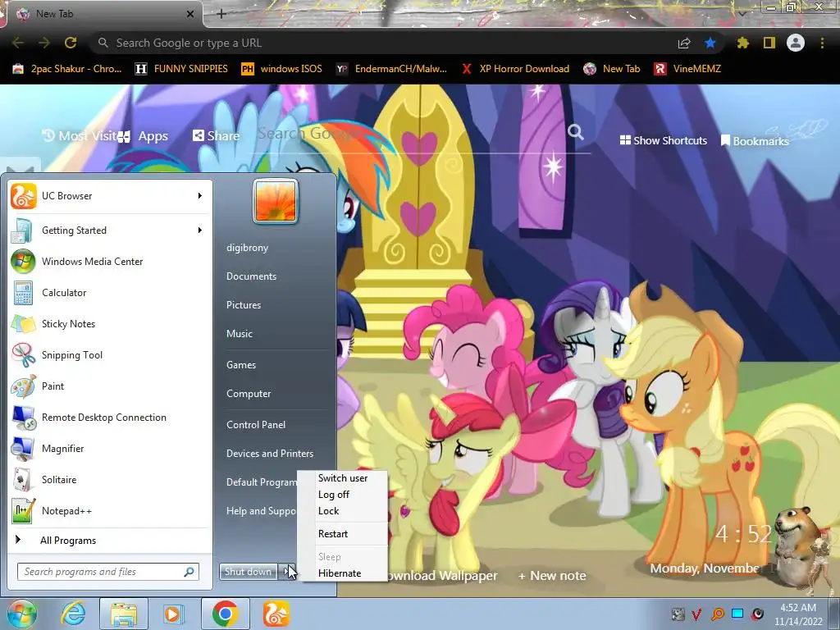Open Internet Explorer from taskbar
The height and width of the screenshot is (630, 840).
[x=73, y=614]
